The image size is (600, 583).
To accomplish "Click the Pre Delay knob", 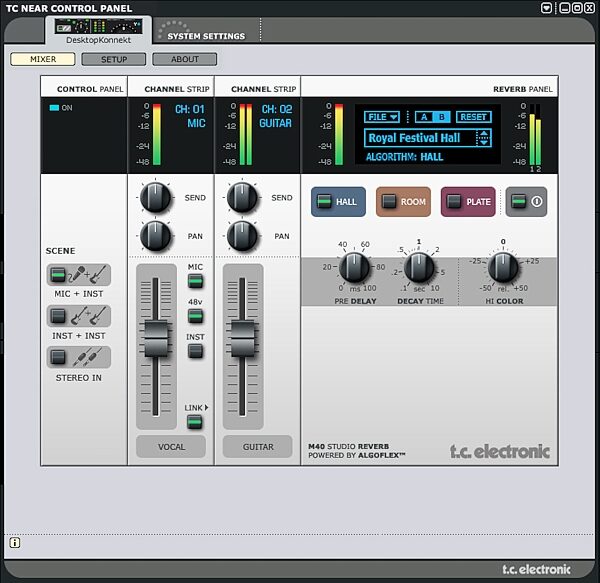I will click(354, 267).
